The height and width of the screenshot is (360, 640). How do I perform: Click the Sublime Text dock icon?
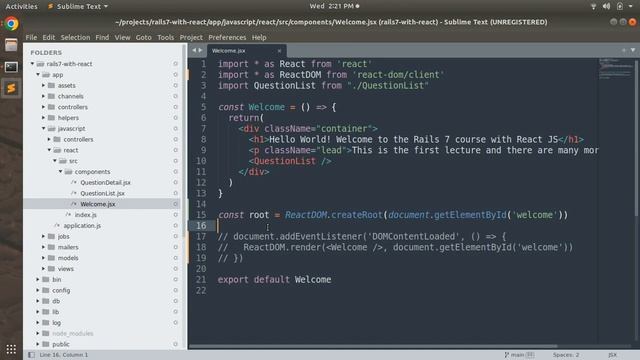[11, 88]
